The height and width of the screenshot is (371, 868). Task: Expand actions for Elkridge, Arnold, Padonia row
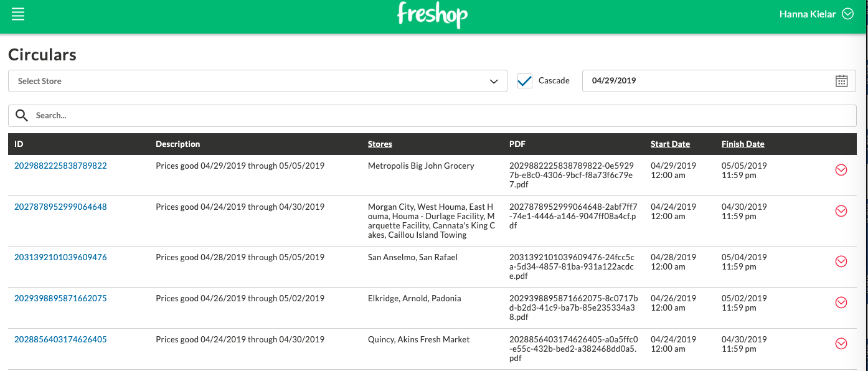point(841,303)
